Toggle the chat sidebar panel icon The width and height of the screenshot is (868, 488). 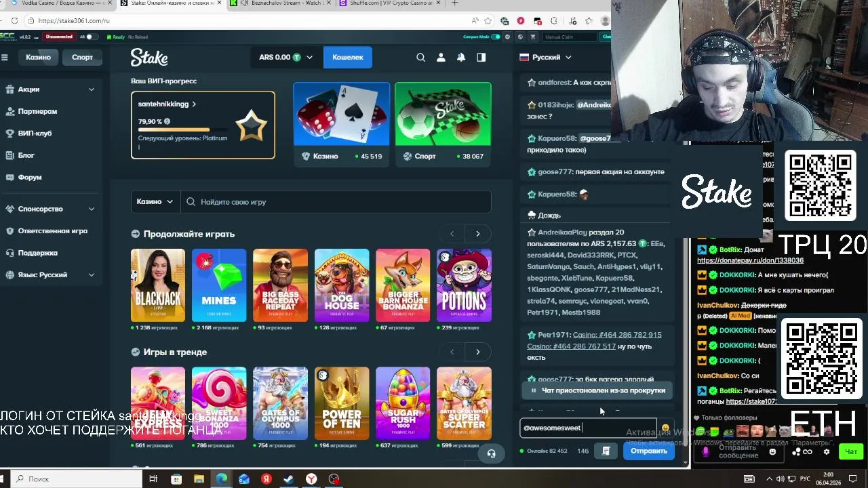pyautogui.click(x=481, y=58)
